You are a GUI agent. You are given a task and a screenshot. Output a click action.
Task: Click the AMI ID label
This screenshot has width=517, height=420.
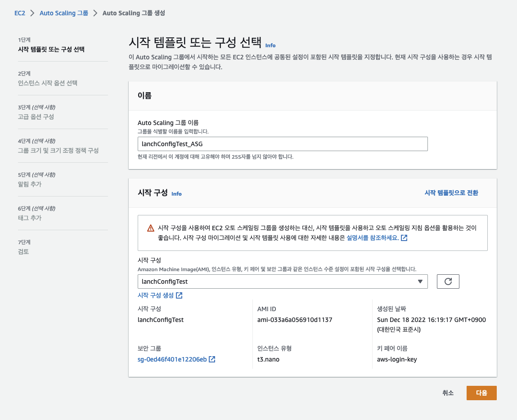[267, 309]
